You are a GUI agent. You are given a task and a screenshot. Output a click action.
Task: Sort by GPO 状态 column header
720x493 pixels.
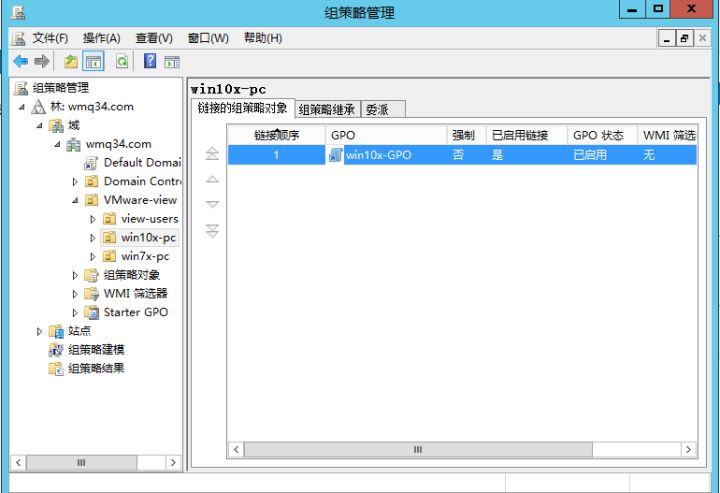tap(602, 135)
